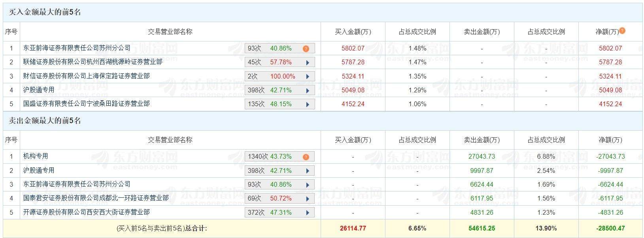Screen dimensions: 644x238
Task: Click the 100.00% success rate badge
Action: (282, 76)
